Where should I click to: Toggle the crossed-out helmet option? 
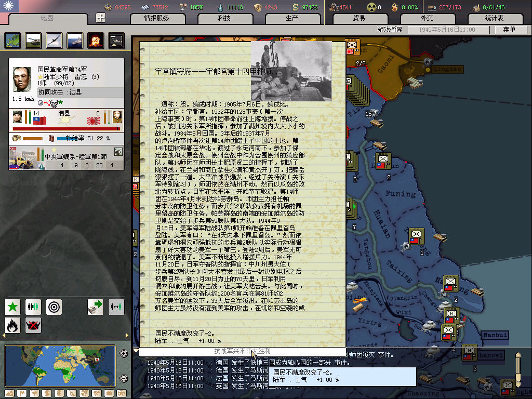click(x=33, y=326)
